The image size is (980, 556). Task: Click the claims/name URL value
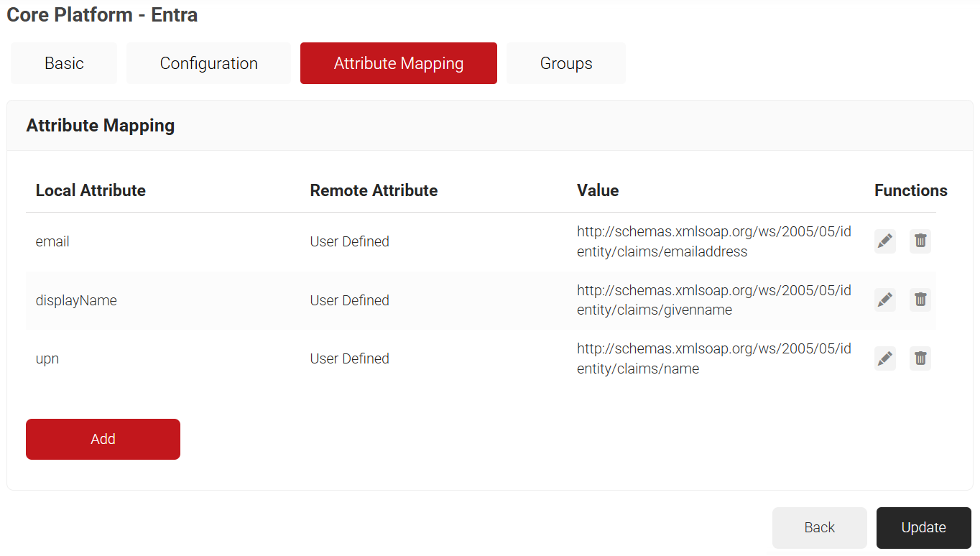pyautogui.click(x=714, y=358)
